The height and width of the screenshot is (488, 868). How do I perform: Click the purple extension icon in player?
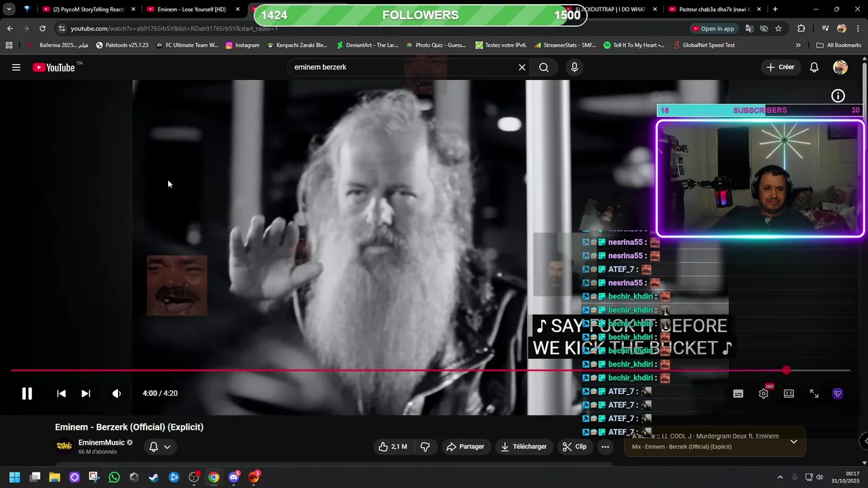click(838, 394)
